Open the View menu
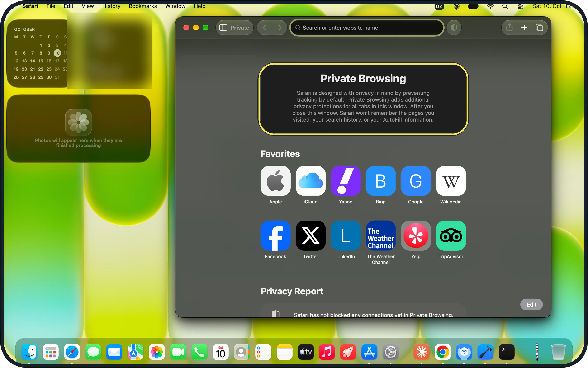588x368 pixels. click(87, 6)
